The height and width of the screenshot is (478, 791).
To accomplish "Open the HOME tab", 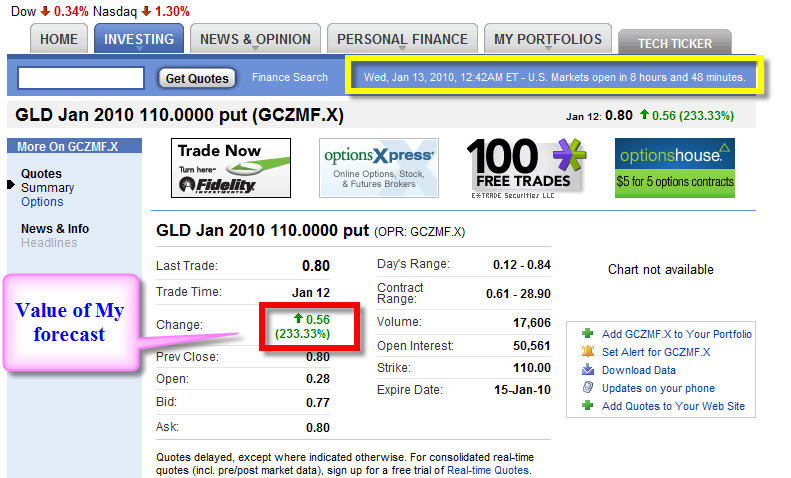I will tap(59, 39).
